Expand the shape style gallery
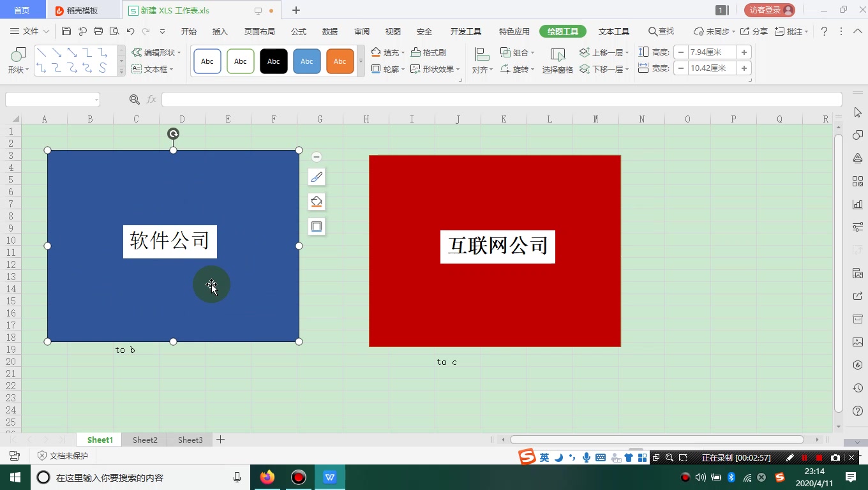This screenshot has width=868, height=490. [x=361, y=61]
